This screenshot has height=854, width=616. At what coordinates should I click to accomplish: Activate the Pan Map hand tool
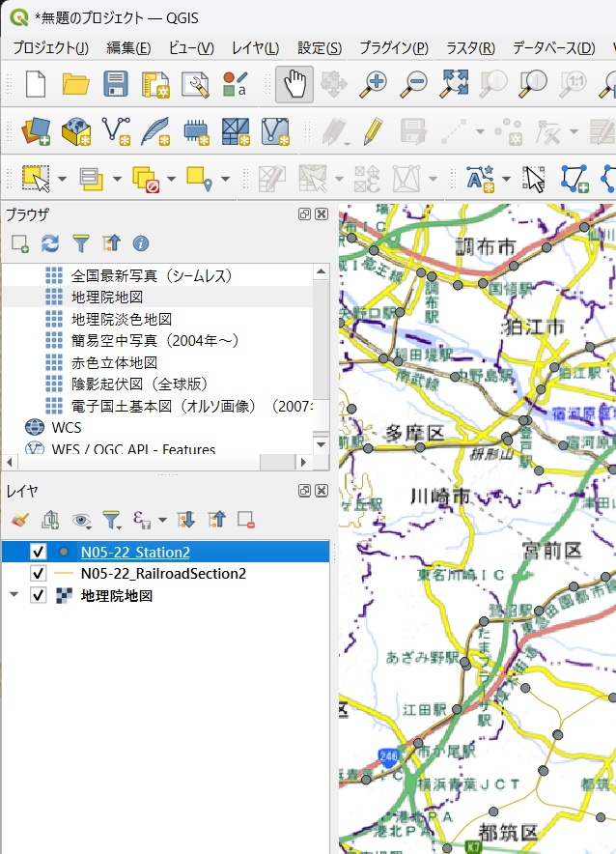(294, 84)
